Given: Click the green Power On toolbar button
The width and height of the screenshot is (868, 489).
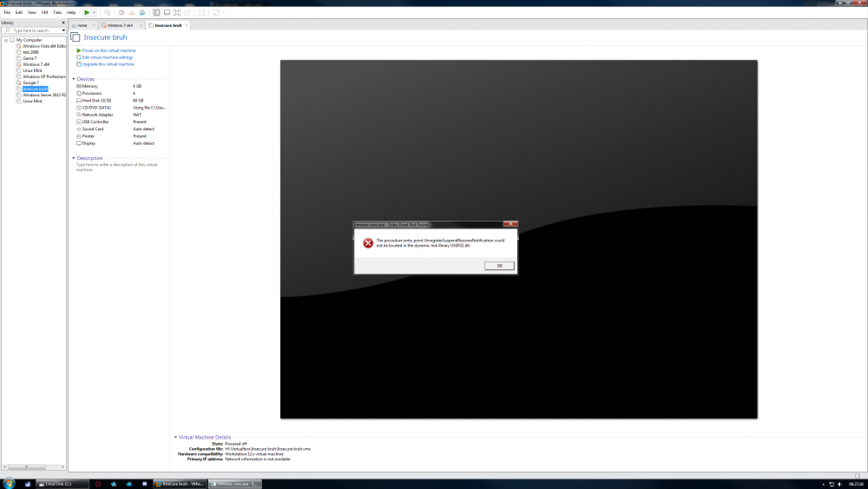Looking at the screenshot, I should 87,12.
